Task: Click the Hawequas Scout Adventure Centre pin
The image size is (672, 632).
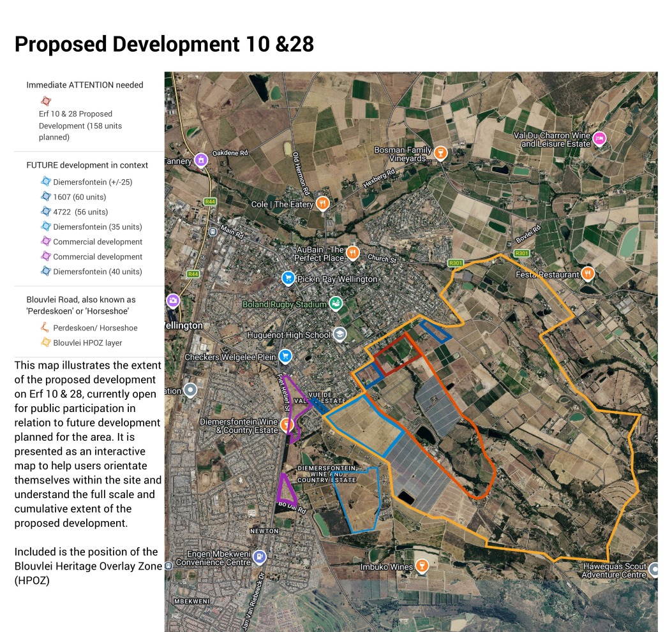Action: click(653, 569)
